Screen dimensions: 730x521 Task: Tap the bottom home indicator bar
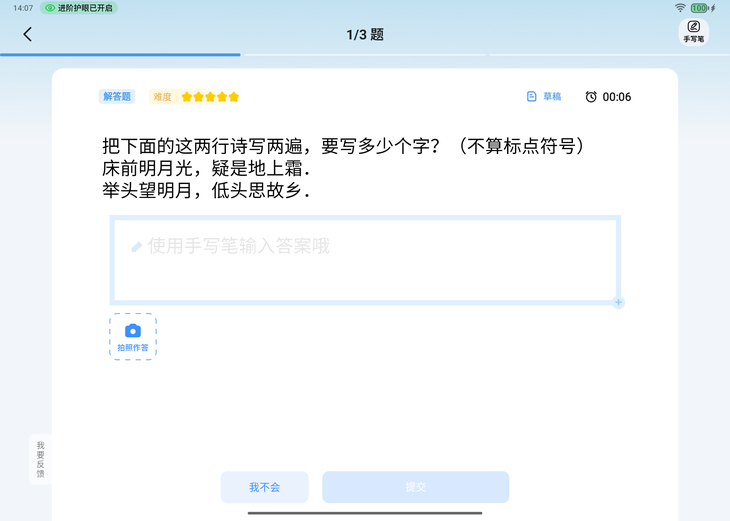tap(365, 513)
